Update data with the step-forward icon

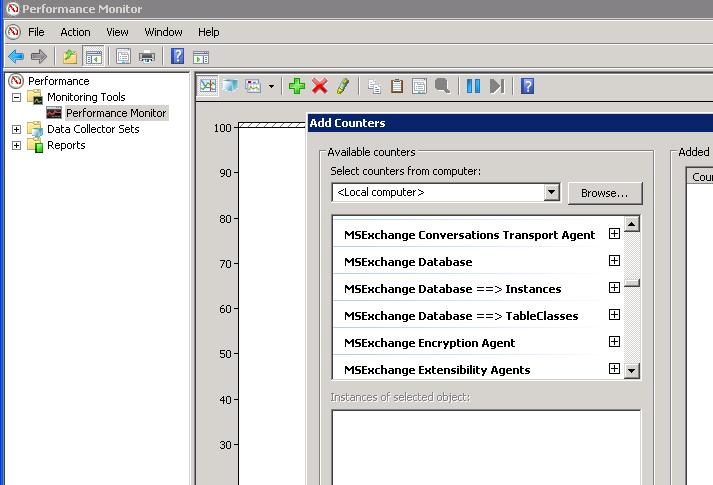pos(497,85)
